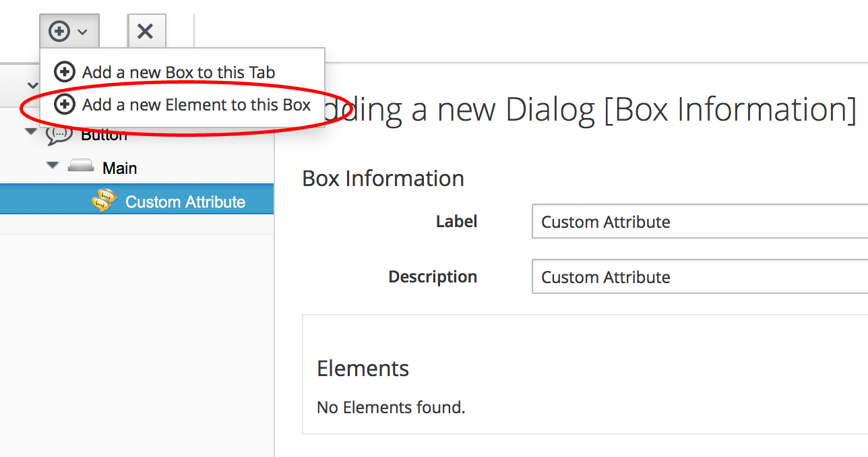Select the Custom Attribute tree item
This screenshot has height=457, width=868.
coord(185,202)
